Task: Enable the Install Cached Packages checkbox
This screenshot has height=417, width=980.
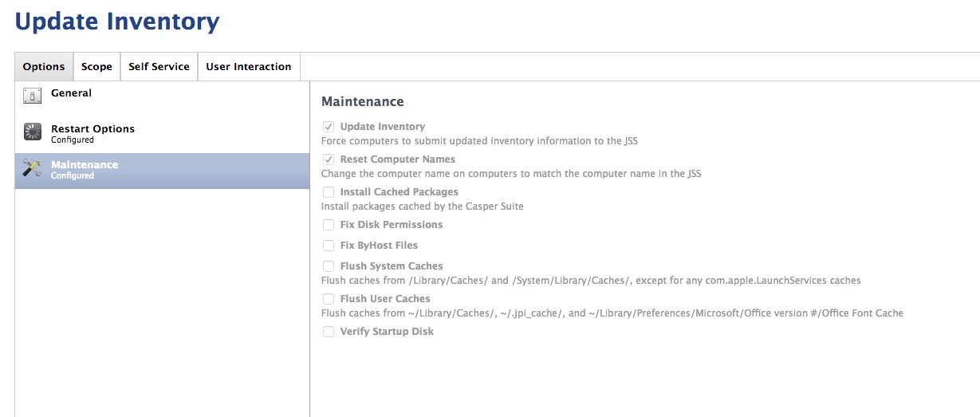Action: pyautogui.click(x=329, y=192)
